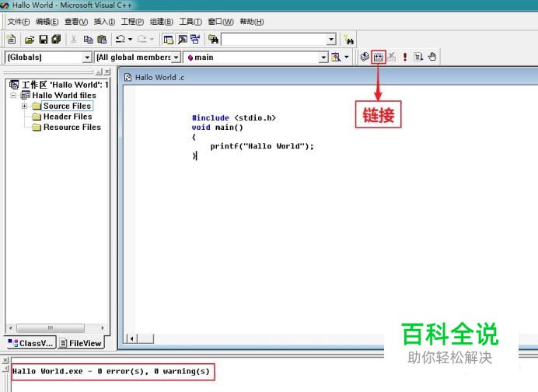Open the 帮助(H) menu
The height and width of the screenshot is (392, 538).
(x=252, y=22)
